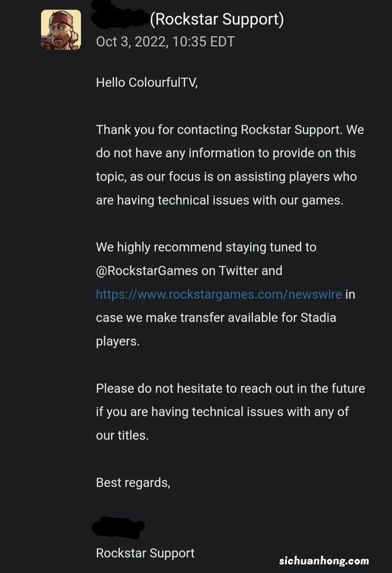Image resolution: width=392 pixels, height=573 pixels.
Task: Click the "(Rockstar Support)" sender label
Action: pos(216,20)
